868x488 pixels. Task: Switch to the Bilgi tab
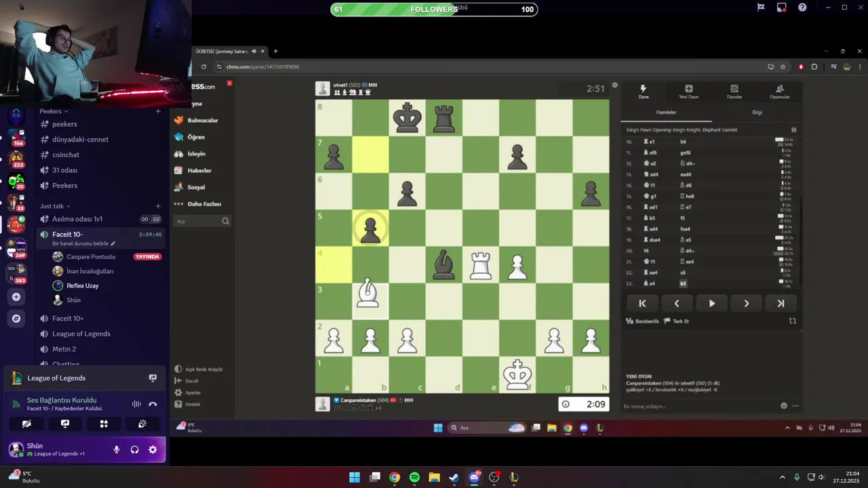pyautogui.click(x=757, y=113)
